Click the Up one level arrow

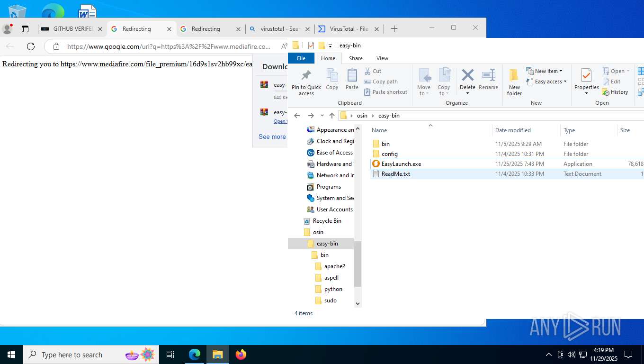332,116
